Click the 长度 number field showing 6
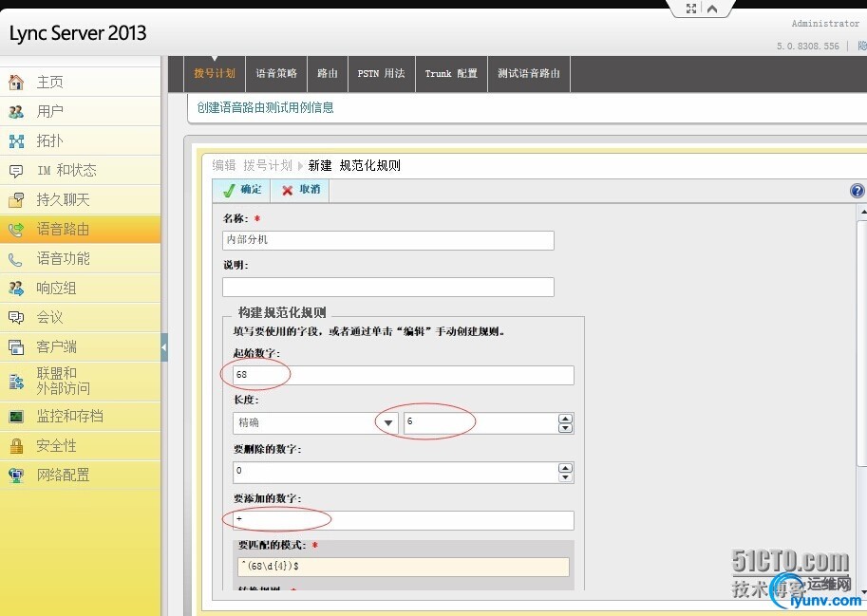This screenshot has height=616, width=867. pos(481,423)
